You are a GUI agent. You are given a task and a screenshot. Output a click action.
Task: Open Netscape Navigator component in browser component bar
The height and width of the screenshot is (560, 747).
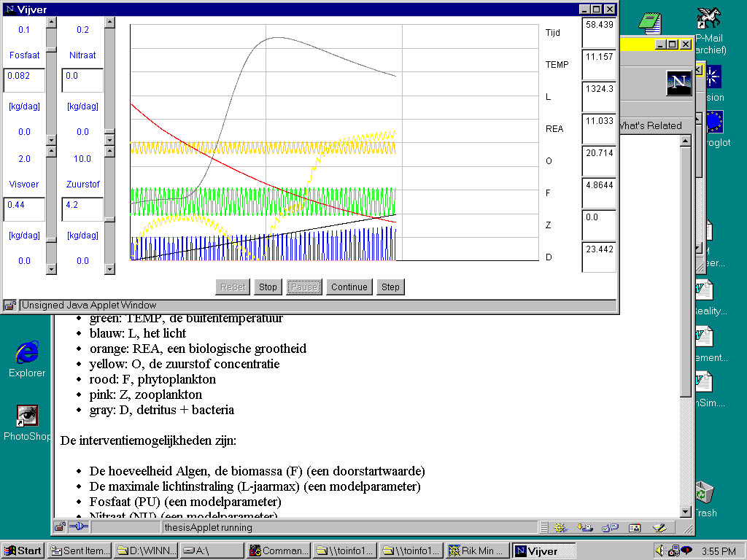click(560, 527)
